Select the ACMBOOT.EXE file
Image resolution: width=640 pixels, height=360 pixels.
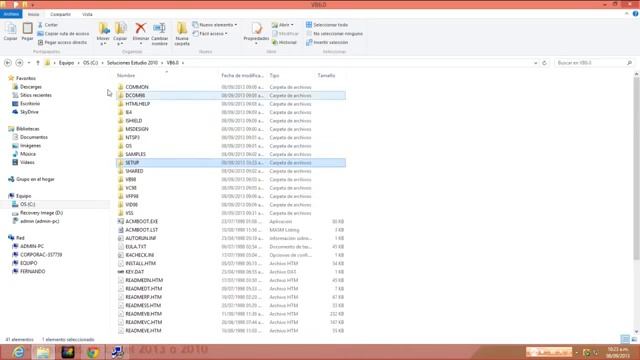coord(231,221)
